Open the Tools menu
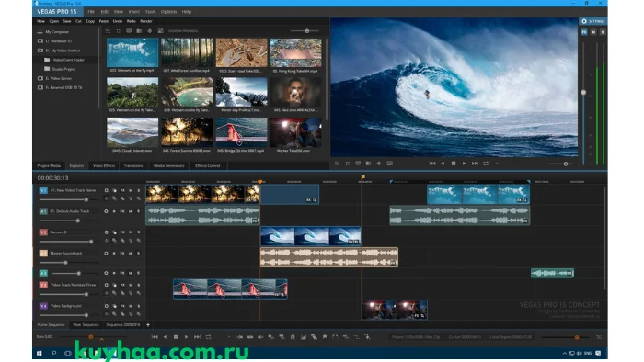The image size is (644, 362). coord(150,12)
